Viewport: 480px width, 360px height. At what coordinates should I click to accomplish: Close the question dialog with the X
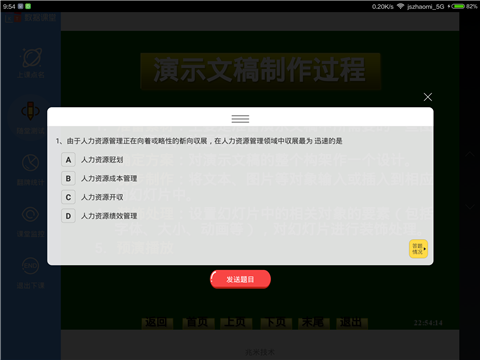(x=428, y=97)
